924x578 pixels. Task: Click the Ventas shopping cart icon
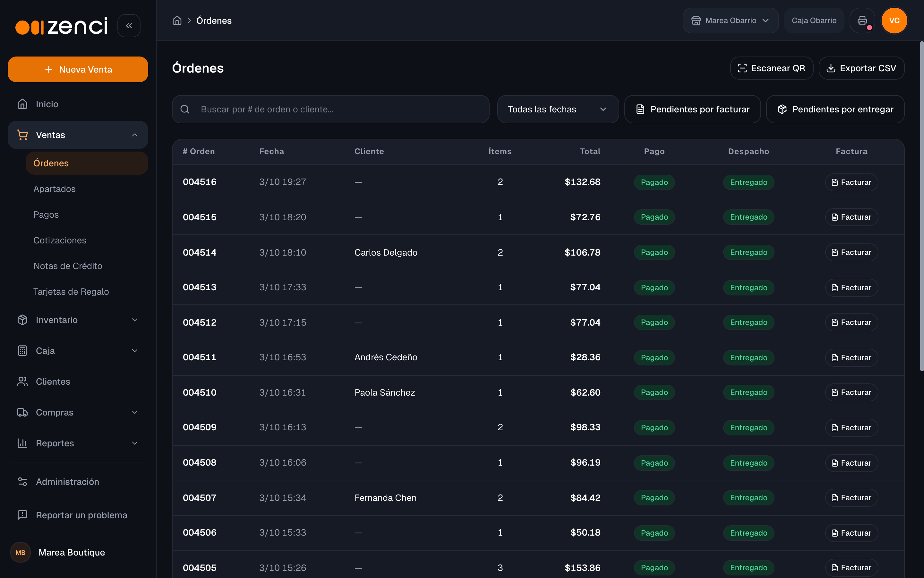(x=22, y=135)
